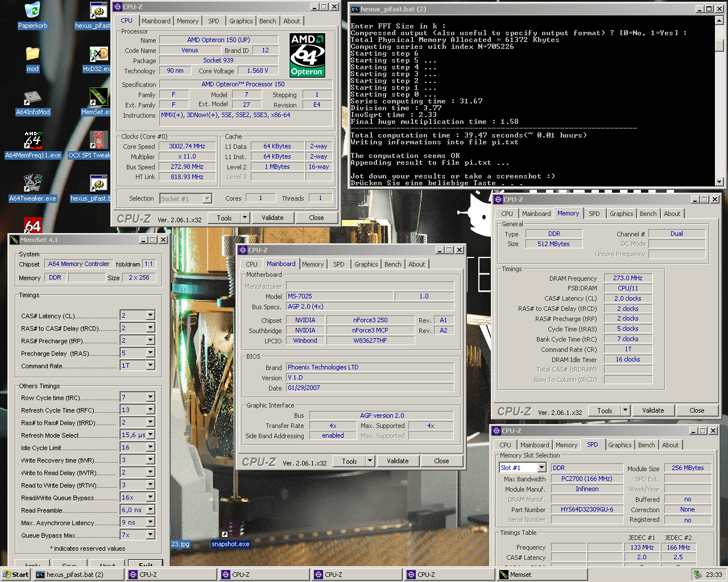Expand Queue Bypass Max dropdown in MemSet
The image size is (728, 582).
tap(151, 535)
